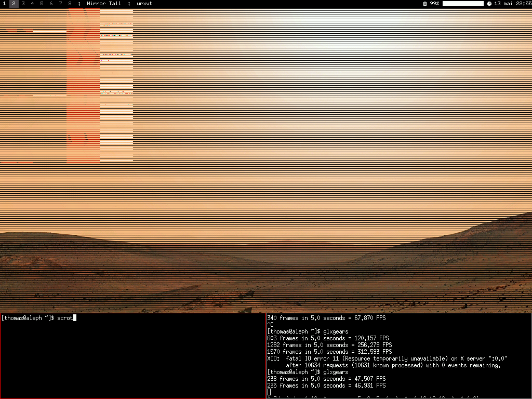
Task: Click the clock icon beside the date
Action: [x=489, y=4]
